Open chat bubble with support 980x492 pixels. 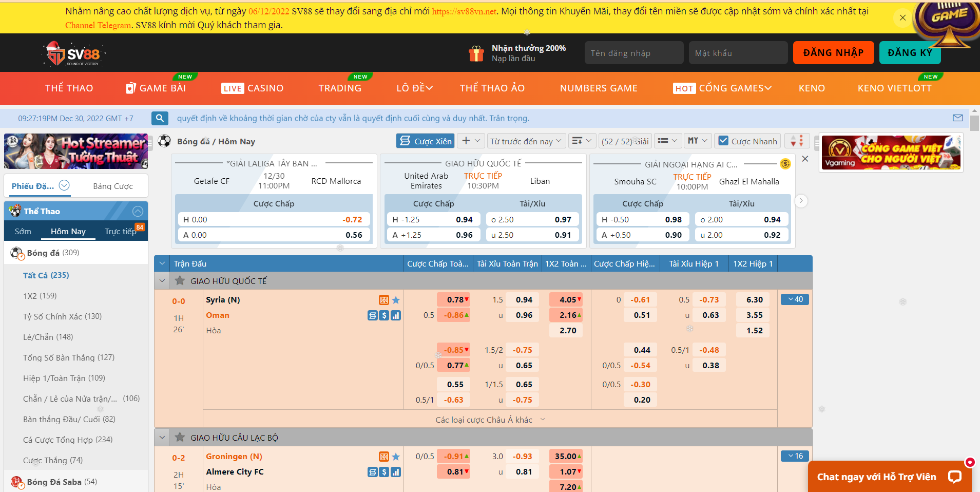955,477
